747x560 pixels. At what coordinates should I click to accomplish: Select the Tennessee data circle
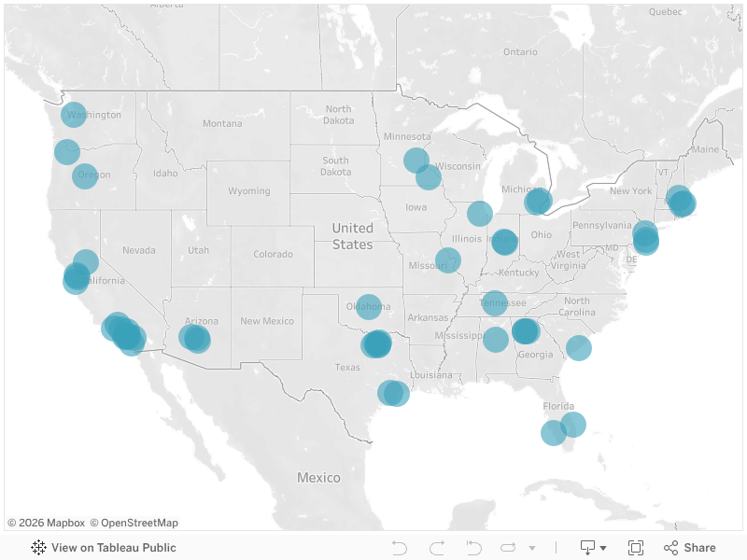click(x=495, y=303)
